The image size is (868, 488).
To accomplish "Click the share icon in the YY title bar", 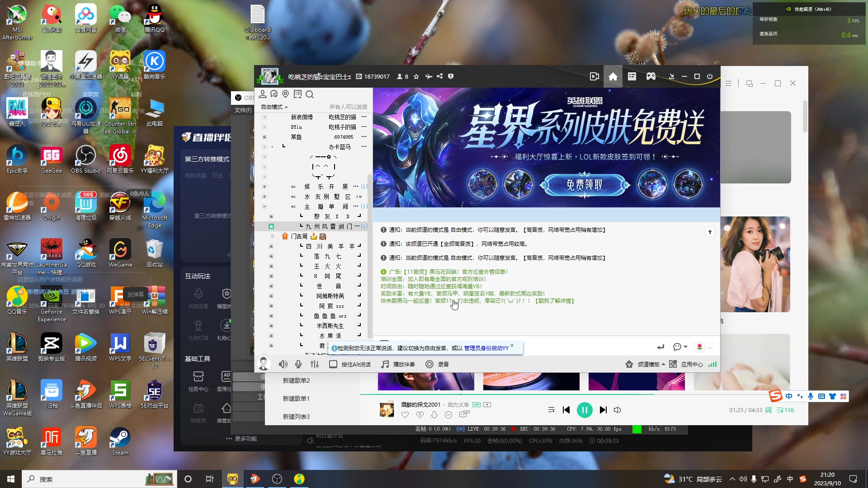I will [x=440, y=76].
